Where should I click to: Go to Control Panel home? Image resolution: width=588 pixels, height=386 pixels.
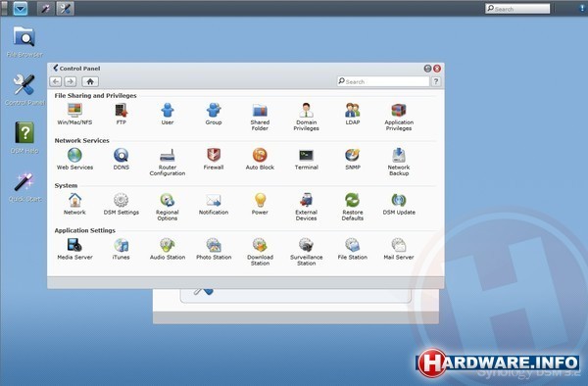[90, 81]
